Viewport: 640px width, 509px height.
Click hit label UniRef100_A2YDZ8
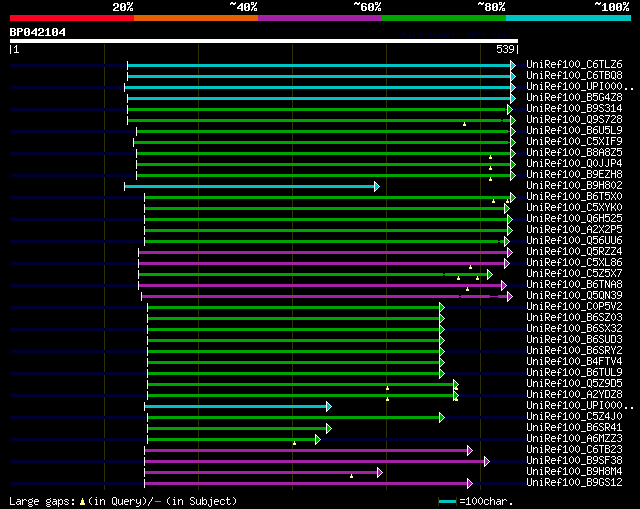(574, 395)
